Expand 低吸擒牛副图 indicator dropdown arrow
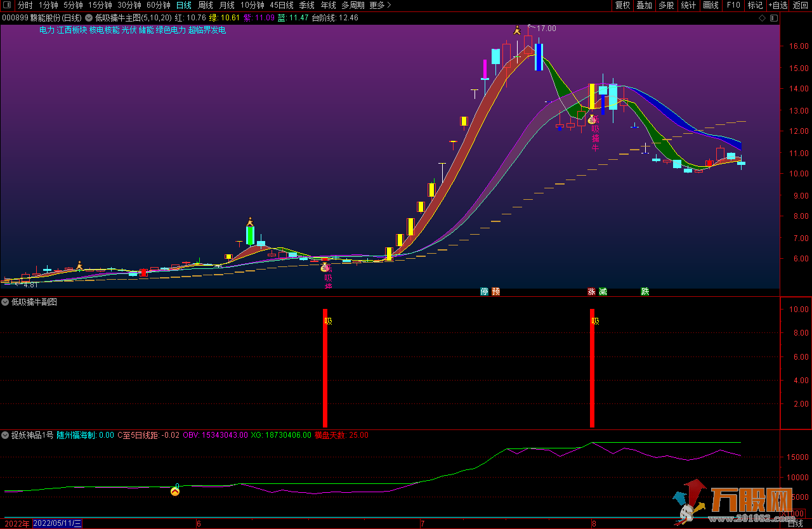The height and width of the screenshot is (529, 812). 5,302
